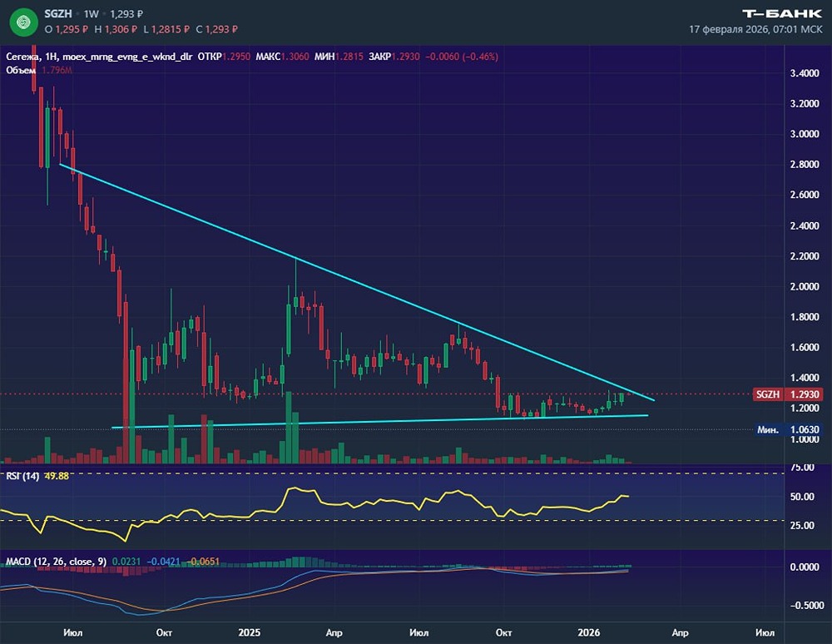Click the header H 1,306 ₽ value
The image size is (832, 644).
point(116,29)
